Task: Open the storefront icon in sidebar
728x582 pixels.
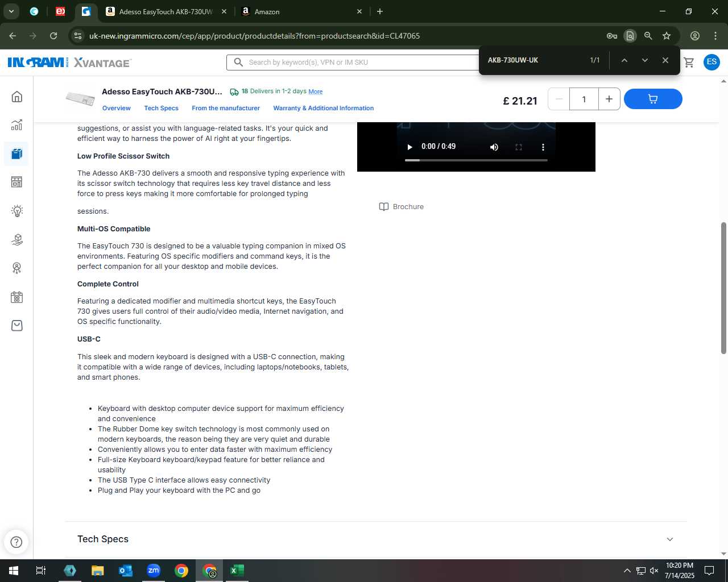Action: pos(17,182)
